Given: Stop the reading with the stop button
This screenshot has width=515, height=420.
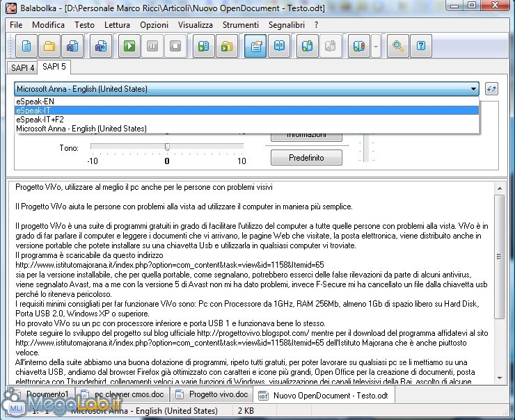Looking at the screenshot, I should click(175, 46).
